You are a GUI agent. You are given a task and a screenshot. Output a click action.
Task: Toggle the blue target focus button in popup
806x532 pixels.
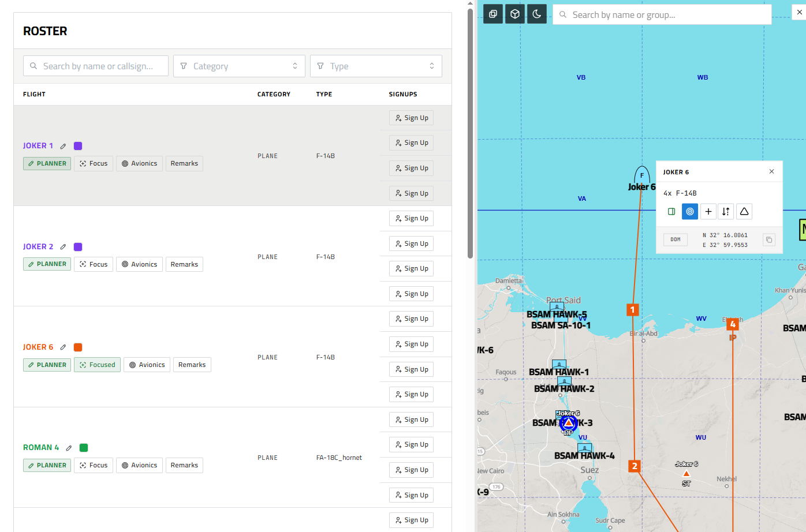coord(690,212)
